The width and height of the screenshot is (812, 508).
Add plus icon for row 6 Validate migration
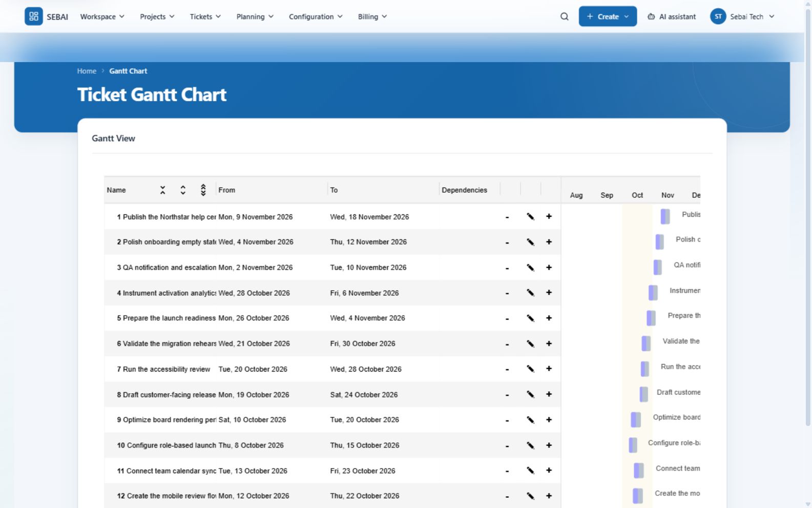tap(549, 343)
